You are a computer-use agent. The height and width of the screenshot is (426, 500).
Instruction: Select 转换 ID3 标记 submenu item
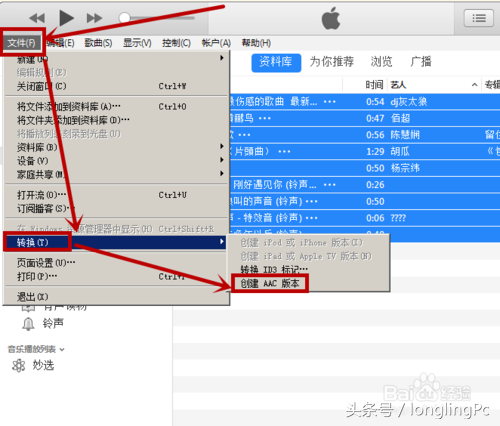308,270
